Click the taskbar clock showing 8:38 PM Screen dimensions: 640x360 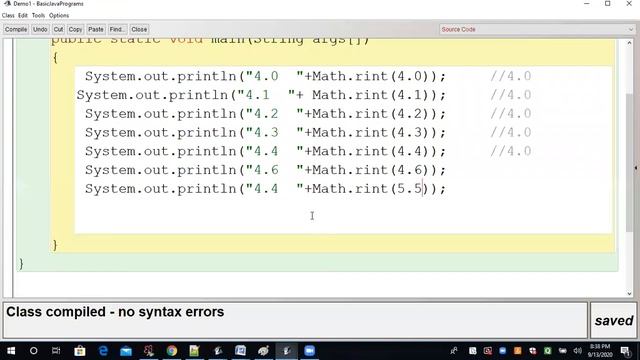[600, 351]
